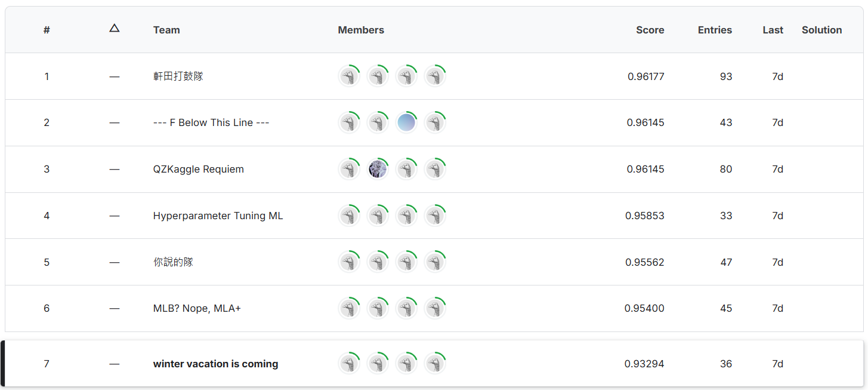Click the rank change triangle column icon
Image resolution: width=868 pixels, height=390 pixels.
[x=115, y=28]
